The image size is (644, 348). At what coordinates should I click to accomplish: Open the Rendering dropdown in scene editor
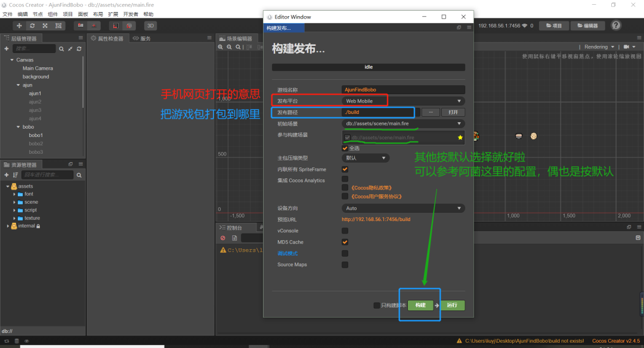pyautogui.click(x=599, y=47)
